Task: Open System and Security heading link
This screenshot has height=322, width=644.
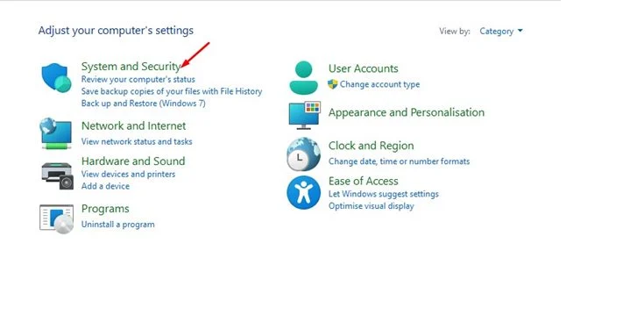Action: click(131, 66)
